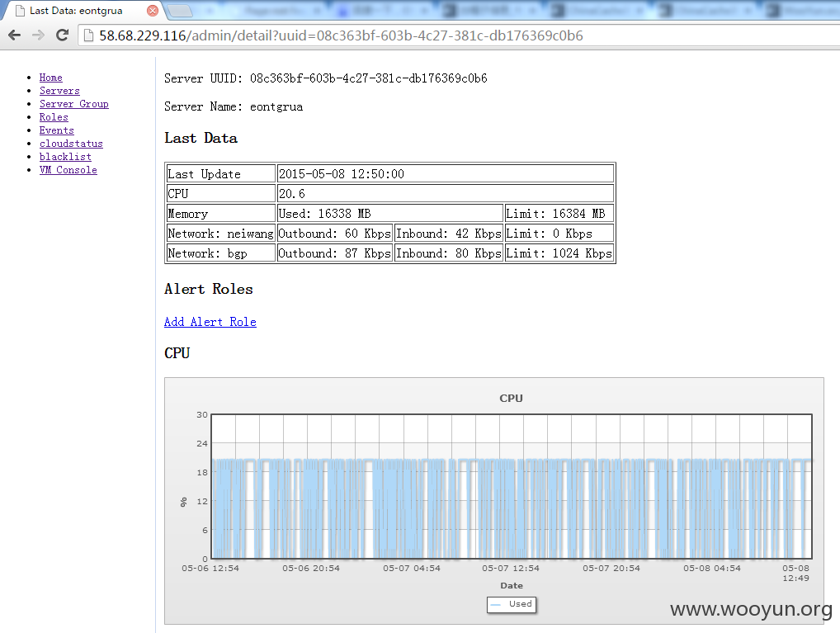Click 'Outbound: 87 Kbps' bgp cell
This screenshot has height=633, width=840.
(x=335, y=253)
